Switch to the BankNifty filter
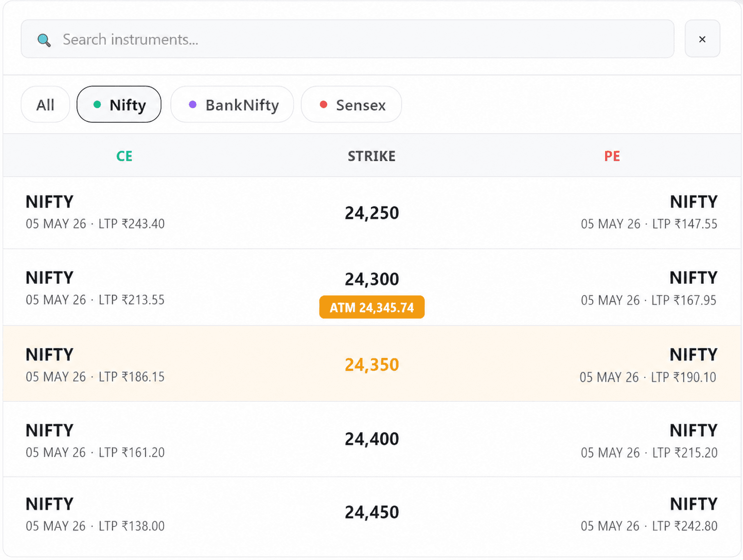 click(232, 104)
